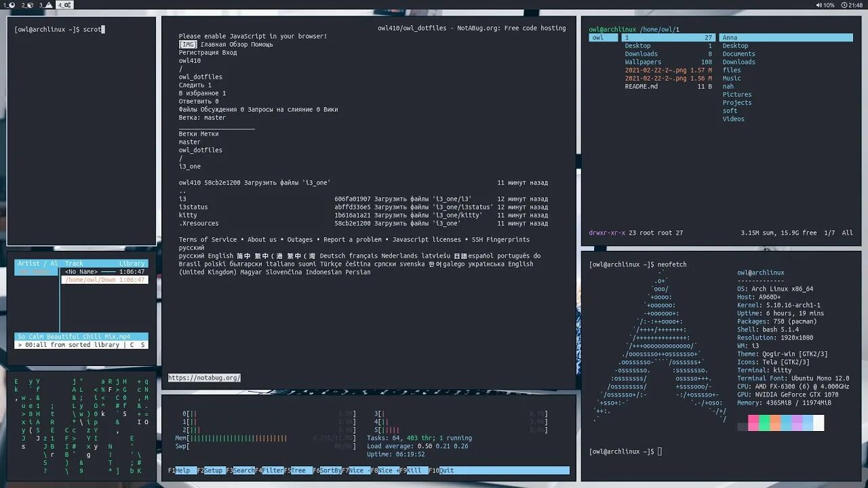Switch to i3 workspace 1
The width and height of the screenshot is (868, 488).
tap(9, 5)
